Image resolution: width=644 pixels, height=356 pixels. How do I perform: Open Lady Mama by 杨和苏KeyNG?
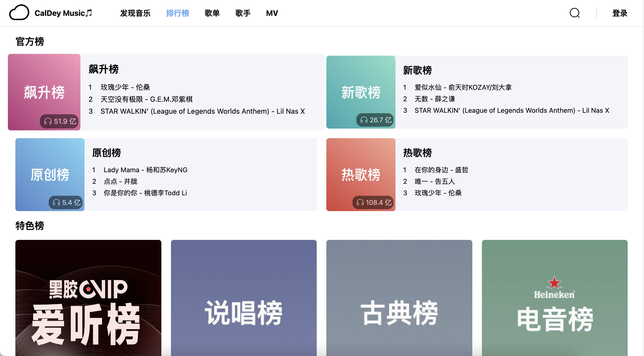coord(146,170)
